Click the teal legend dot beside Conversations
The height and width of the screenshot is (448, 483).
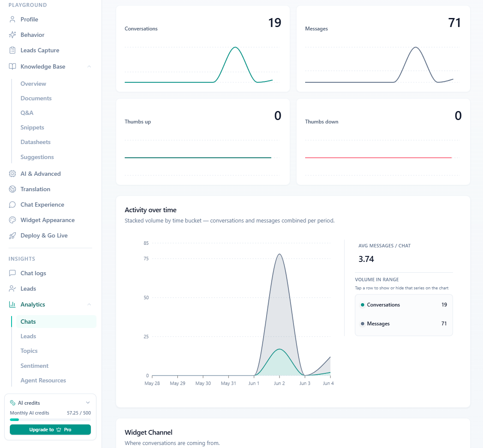pyautogui.click(x=363, y=305)
